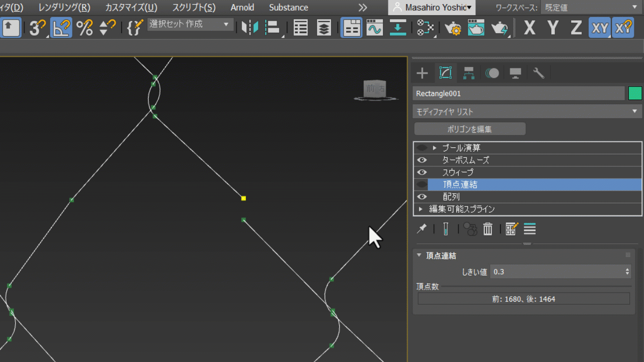Click the しきい値 0.3 value field
Screen dimensions: 644x362
(x=557, y=271)
